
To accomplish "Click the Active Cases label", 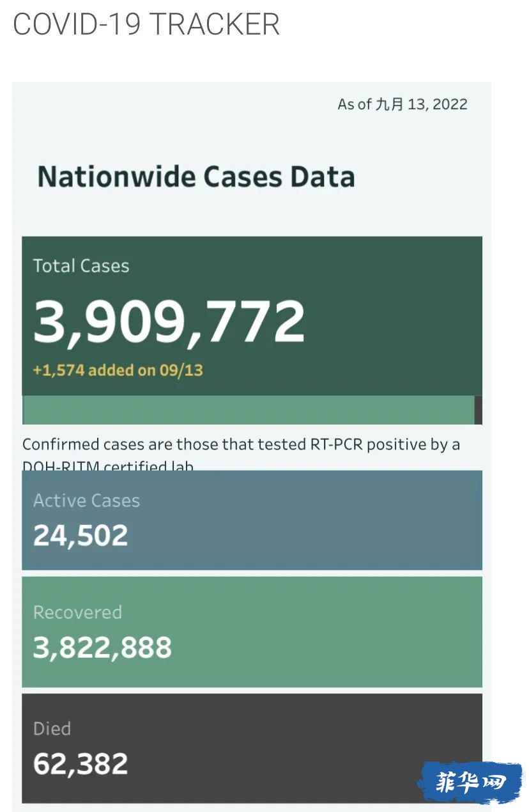I will point(86,501).
